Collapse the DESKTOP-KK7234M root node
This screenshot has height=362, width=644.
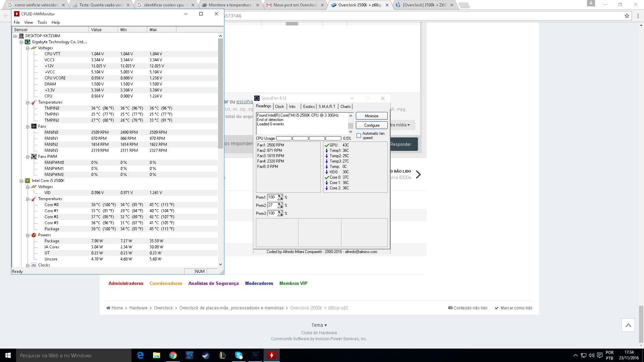[15, 36]
